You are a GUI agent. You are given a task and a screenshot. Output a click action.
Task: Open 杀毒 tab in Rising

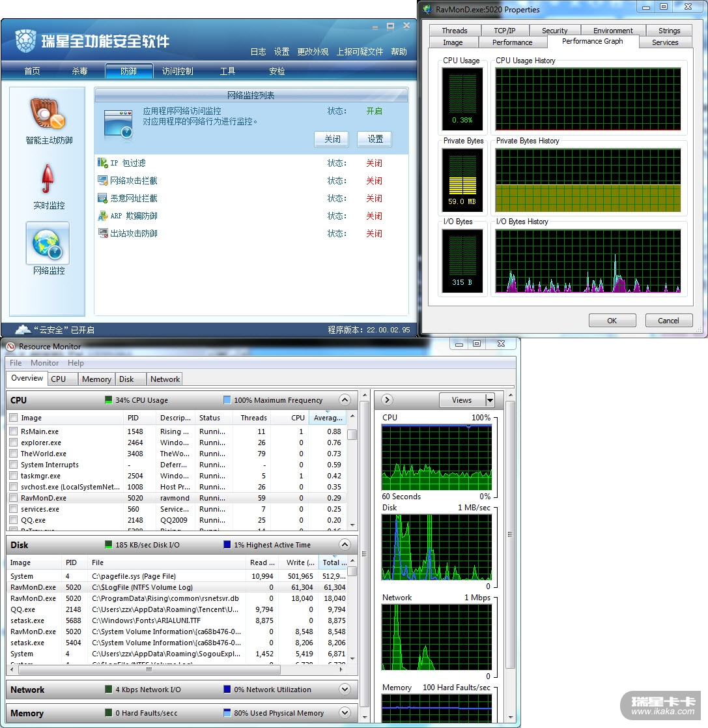coord(79,71)
